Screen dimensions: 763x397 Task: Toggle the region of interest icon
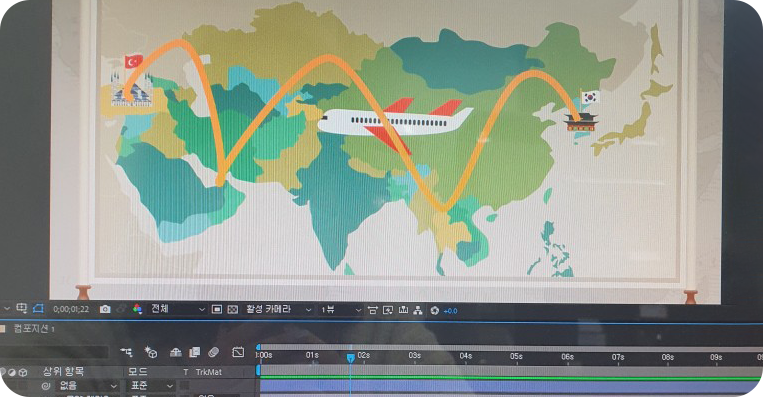pos(217,309)
